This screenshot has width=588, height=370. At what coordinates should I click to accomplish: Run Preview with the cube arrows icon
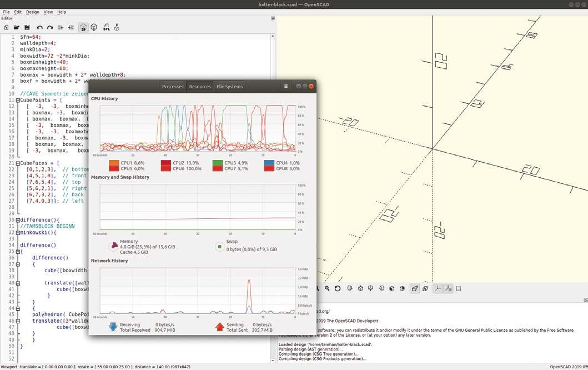(x=83, y=27)
